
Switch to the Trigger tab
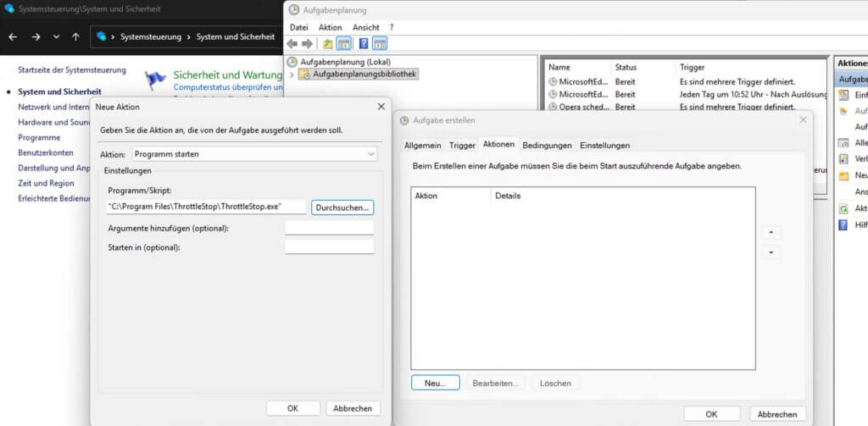(462, 145)
